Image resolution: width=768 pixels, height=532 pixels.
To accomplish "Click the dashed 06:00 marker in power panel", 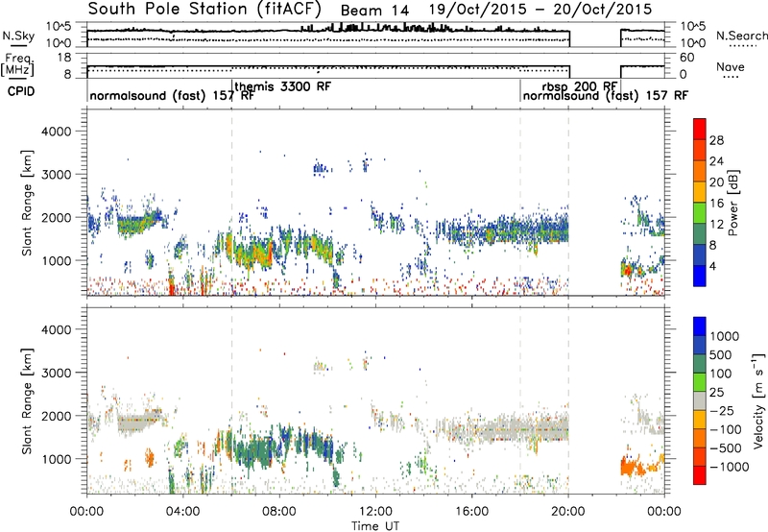I will pos(231,203).
